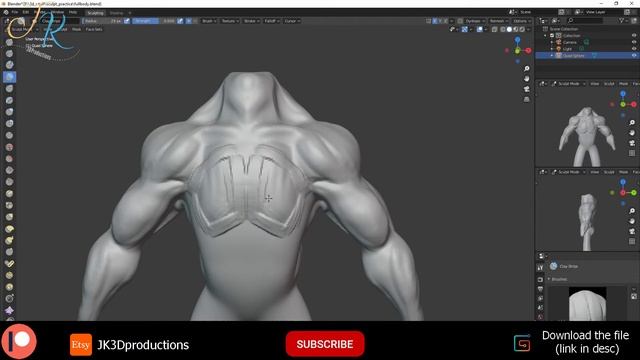Click the blue Z axis on the main gizmo
Viewport: 640px width, 360px height.
pos(518,40)
